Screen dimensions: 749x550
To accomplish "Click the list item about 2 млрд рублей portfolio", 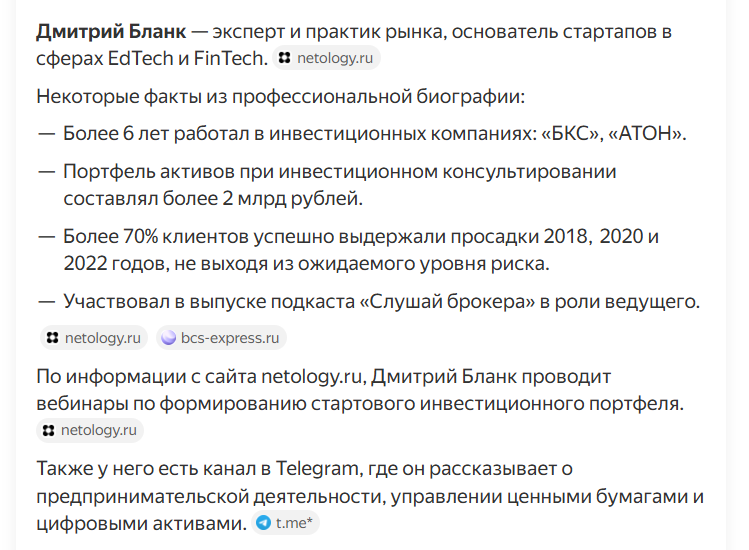I will [x=339, y=185].
